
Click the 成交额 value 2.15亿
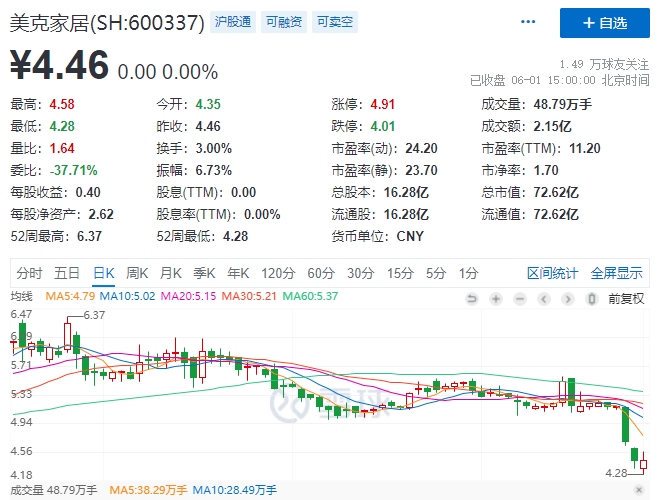552,126
